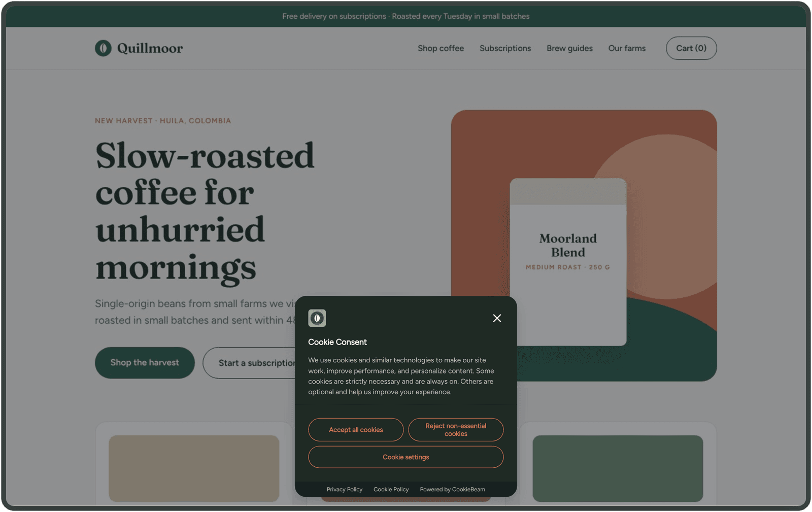Click Start a subscription button
Viewport: 812px width, 512px height.
(x=249, y=363)
